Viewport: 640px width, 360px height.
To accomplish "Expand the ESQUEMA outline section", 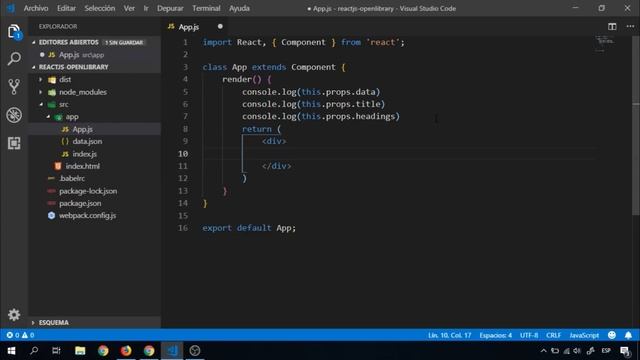I will pos(33,322).
